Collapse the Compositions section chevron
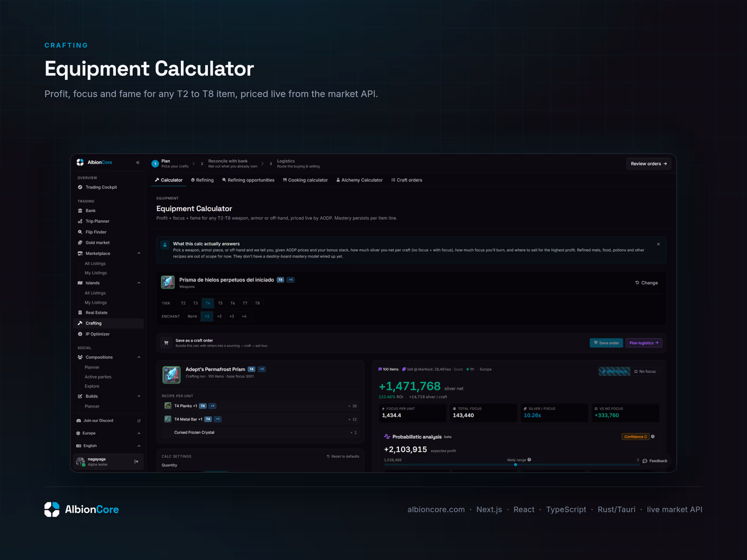The image size is (747, 560). tap(139, 357)
